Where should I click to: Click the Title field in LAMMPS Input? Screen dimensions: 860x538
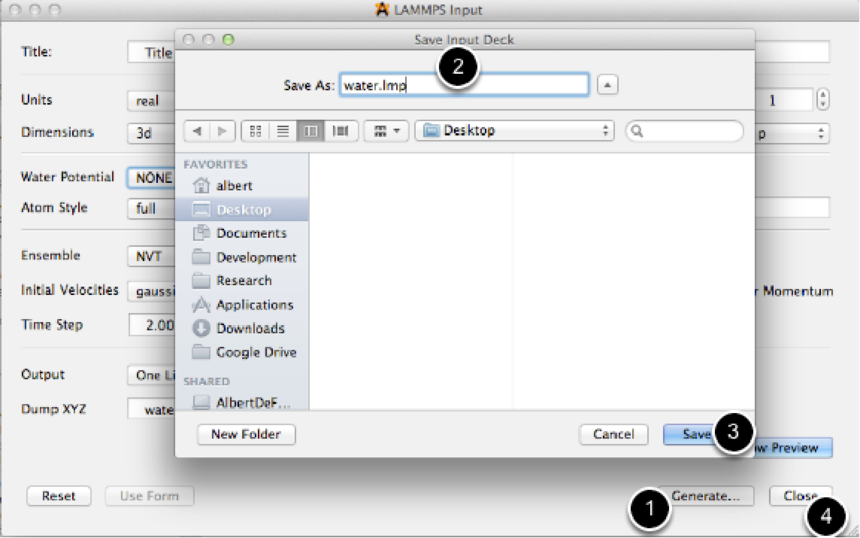[x=151, y=52]
